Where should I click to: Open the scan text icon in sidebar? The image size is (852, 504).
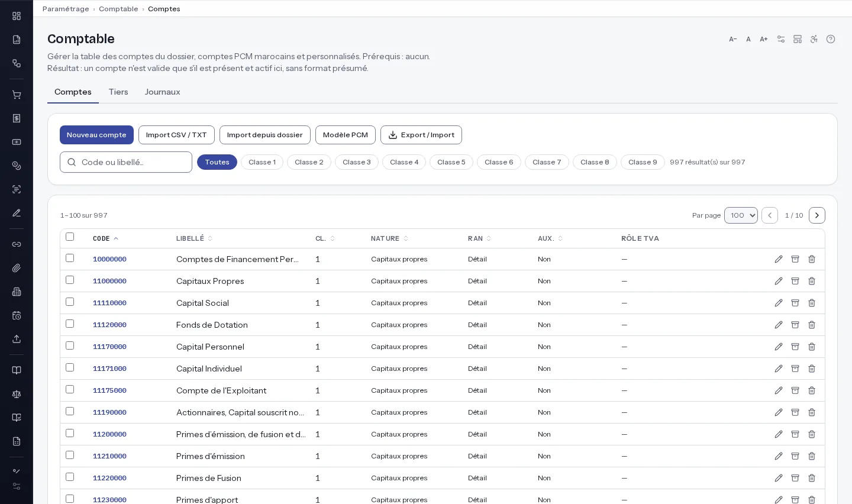point(17,189)
